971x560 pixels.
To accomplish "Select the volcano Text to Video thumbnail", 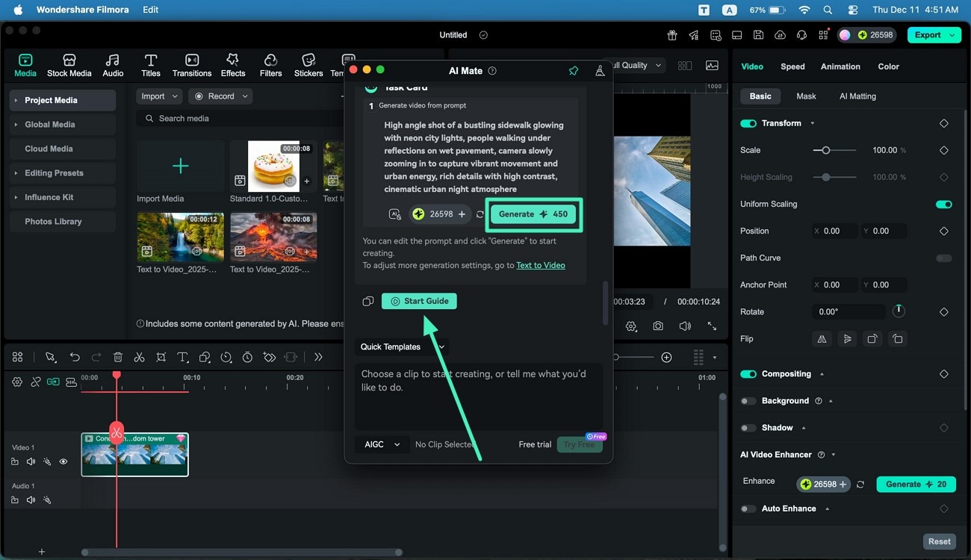I will pyautogui.click(x=273, y=237).
